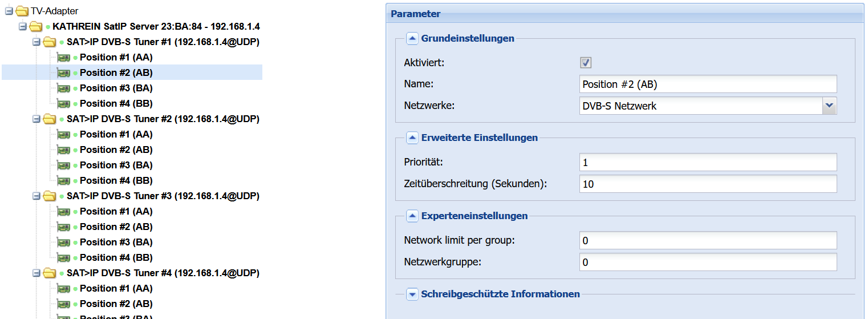The width and height of the screenshot is (868, 319).
Task: Click the SAT>IP DVB-S Tuner #3 folder icon
Action: [x=50, y=196]
